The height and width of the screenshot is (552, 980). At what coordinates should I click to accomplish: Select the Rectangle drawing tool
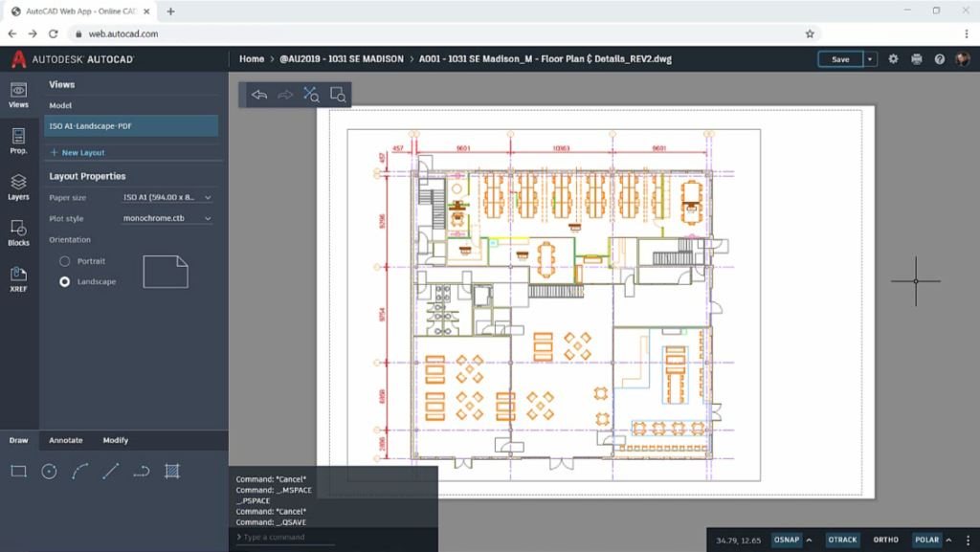click(x=18, y=471)
